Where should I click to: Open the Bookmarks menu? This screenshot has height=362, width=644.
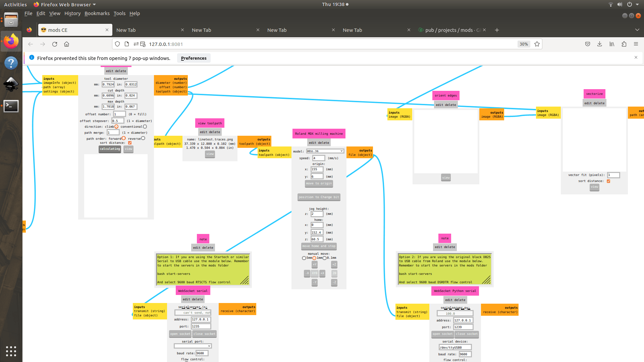pos(97,13)
